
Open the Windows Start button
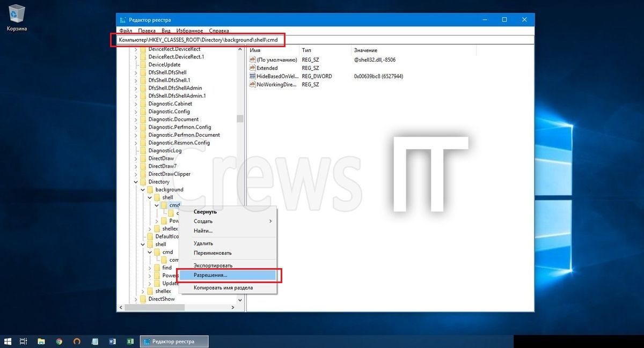click(x=8, y=341)
